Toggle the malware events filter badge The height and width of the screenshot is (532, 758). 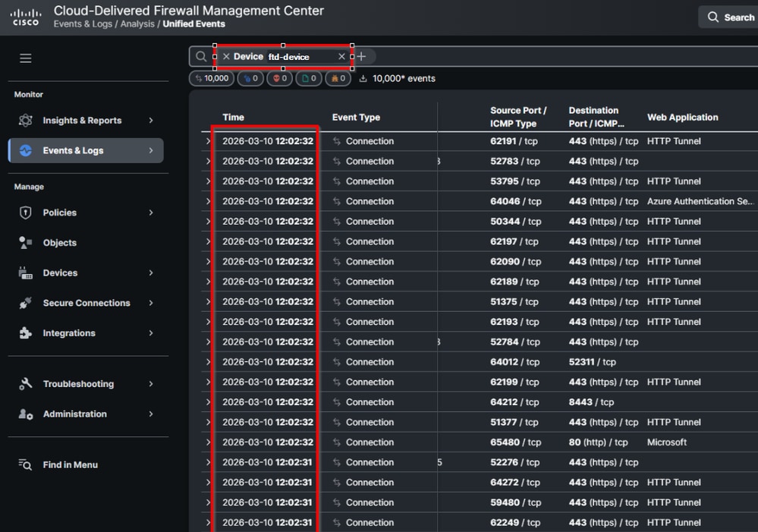(x=279, y=77)
